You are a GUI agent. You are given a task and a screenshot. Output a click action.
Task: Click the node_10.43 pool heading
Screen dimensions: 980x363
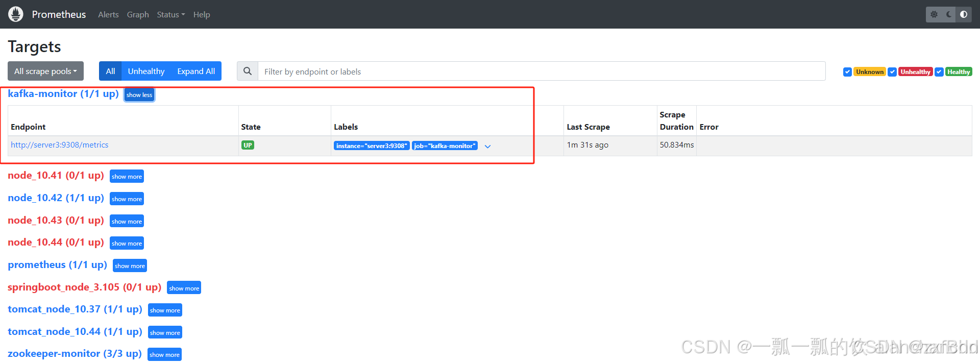click(x=56, y=221)
